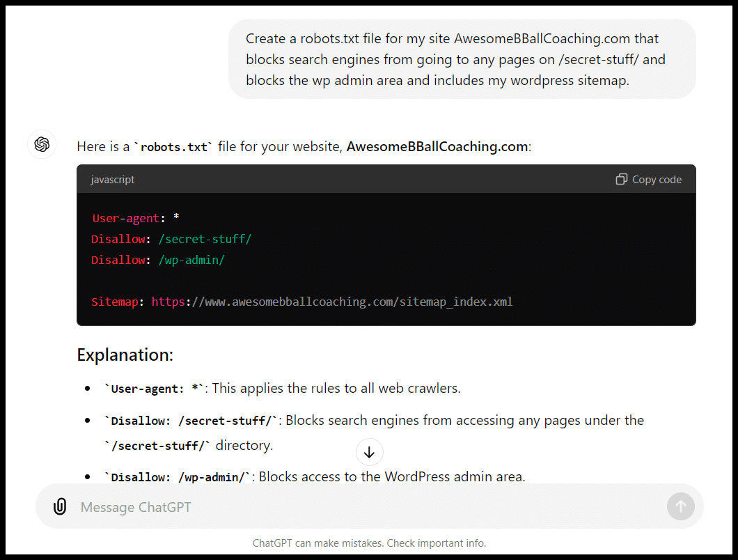Click the Explanation heading

pyautogui.click(x=125, y=355)
